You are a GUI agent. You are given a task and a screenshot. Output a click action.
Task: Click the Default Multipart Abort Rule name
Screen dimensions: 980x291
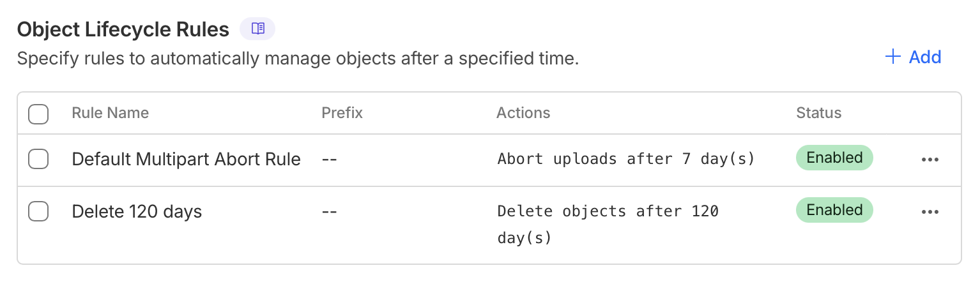[186, 159]
